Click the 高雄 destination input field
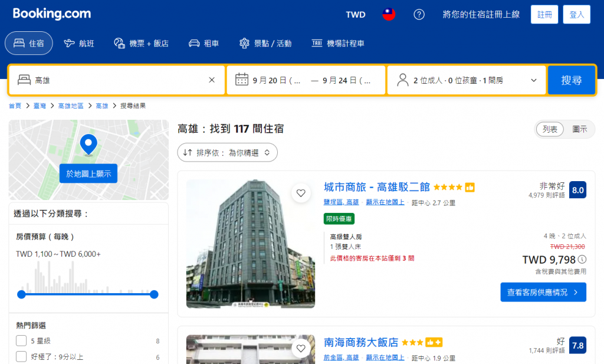This screenshot has height=364, width=604. 117,80
